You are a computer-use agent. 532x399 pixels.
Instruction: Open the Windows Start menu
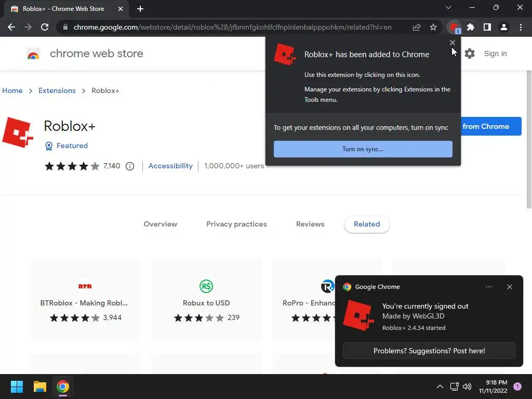click(x=17, y=387)
